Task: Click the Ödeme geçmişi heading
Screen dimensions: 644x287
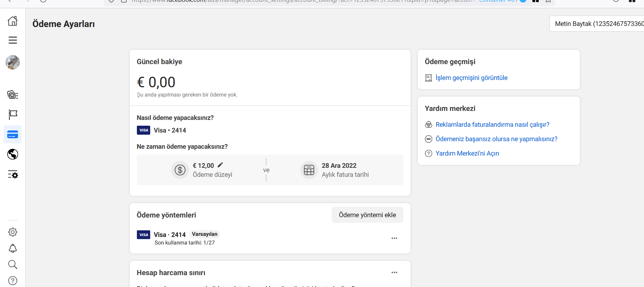Action: pyautogui.click(x=450, y=62)
